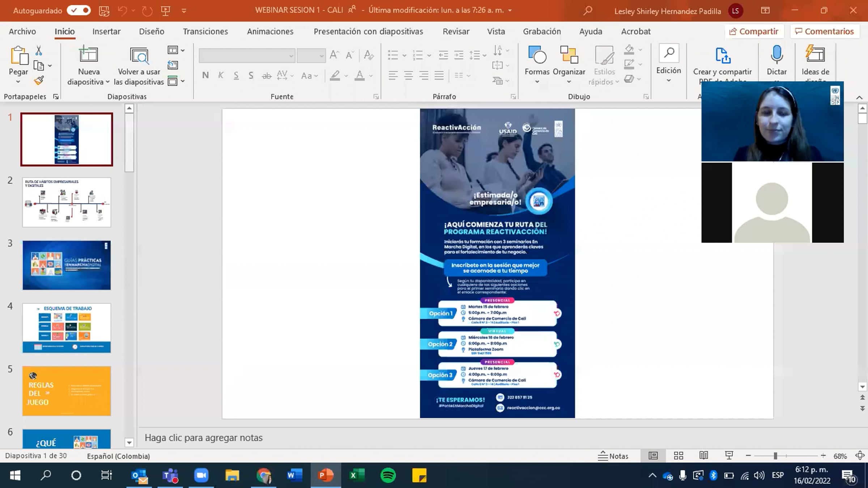
Task: Switch to the Transiciones tab
Action: (205, 31)
